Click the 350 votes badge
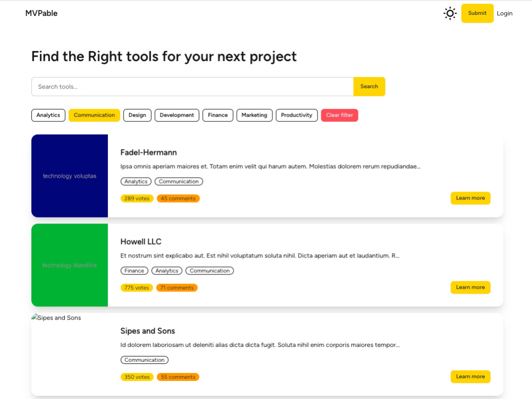 [x=137, y=377]
